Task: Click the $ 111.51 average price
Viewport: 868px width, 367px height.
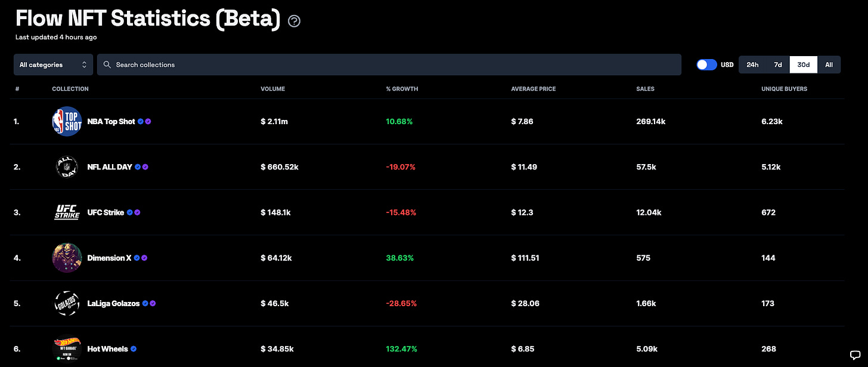Action: click(x=525, y=258)
